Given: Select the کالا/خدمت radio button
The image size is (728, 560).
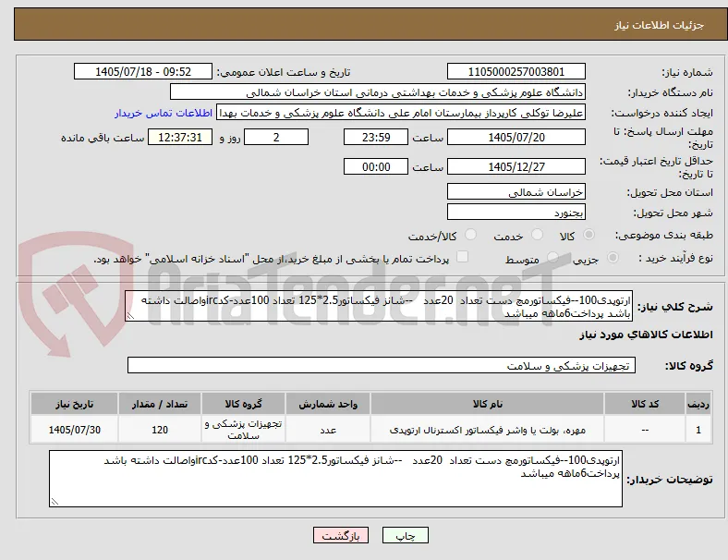Looking at the screenshot, I should [x=470, y=235].
